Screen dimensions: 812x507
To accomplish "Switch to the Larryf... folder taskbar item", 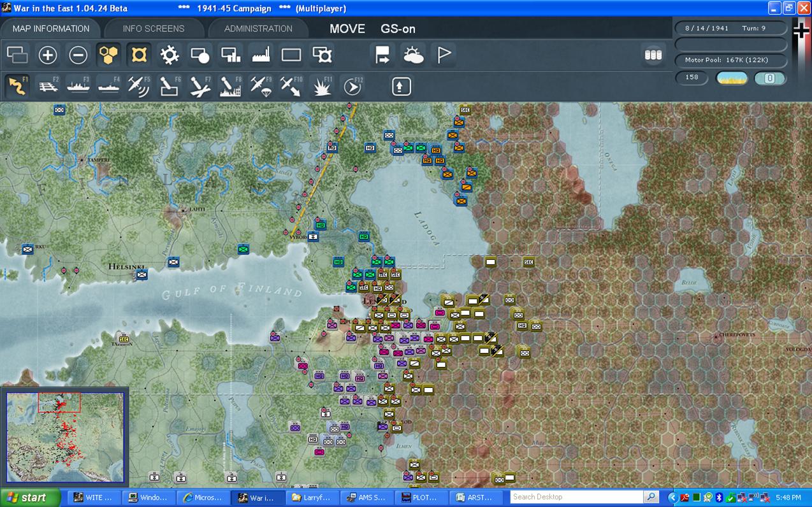I will tap(312, 497).
